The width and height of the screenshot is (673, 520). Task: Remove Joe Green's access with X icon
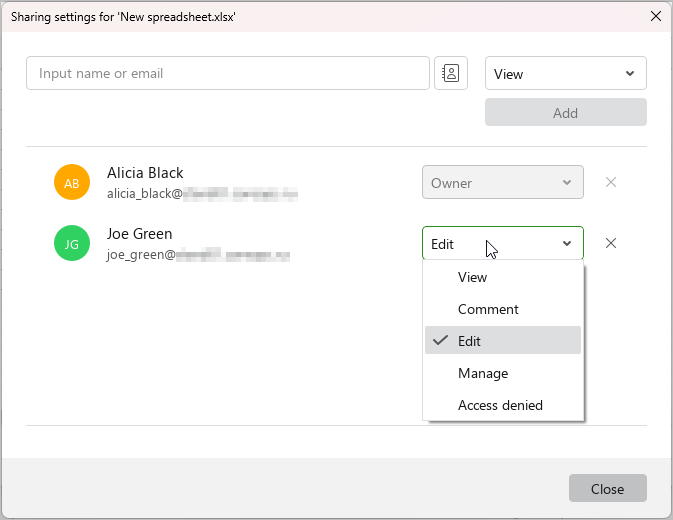pos(611,243)
